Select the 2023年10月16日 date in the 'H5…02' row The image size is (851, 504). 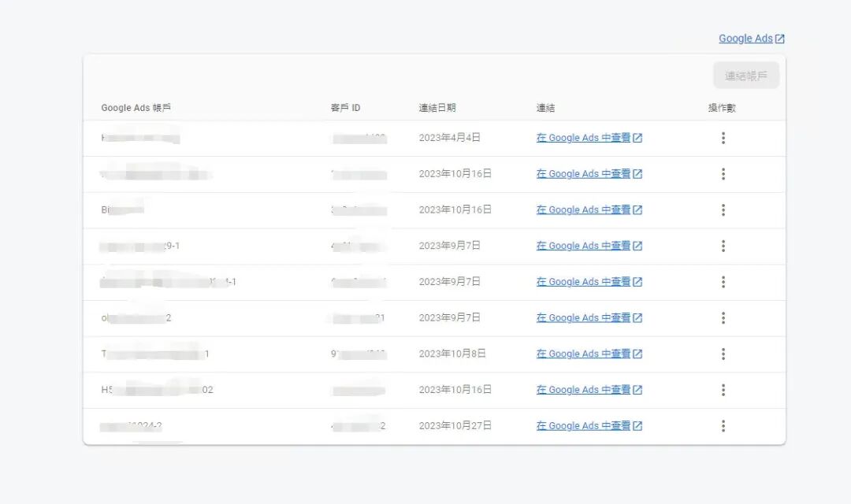[x=455, y=390]
